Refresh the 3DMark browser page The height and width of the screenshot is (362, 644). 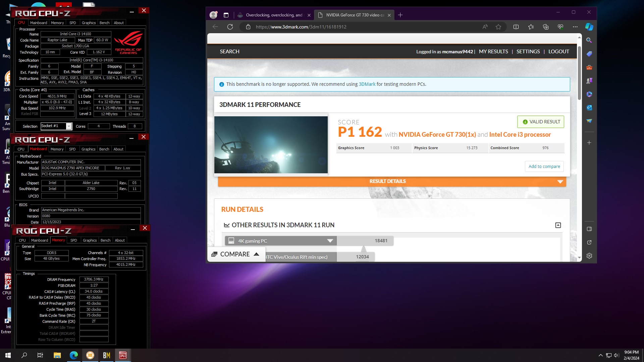coord(230,27)
